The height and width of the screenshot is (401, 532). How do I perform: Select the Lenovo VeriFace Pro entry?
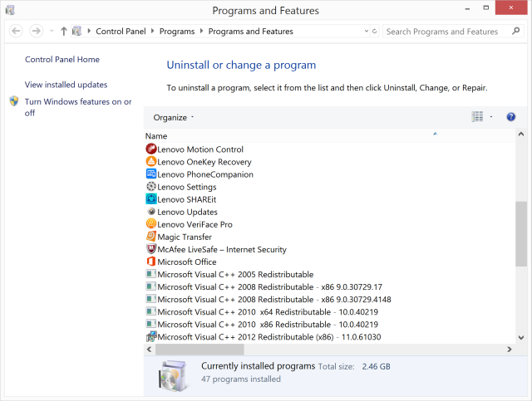[195, 224]
